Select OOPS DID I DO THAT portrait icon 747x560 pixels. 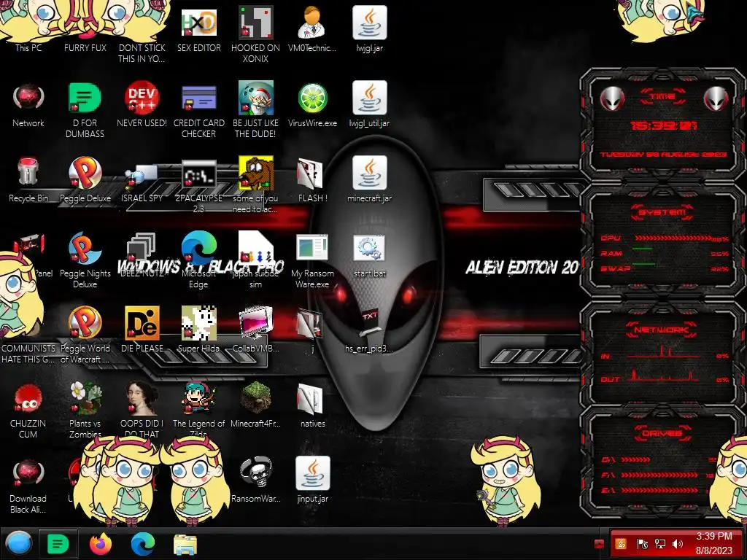(x=142, y=410)
